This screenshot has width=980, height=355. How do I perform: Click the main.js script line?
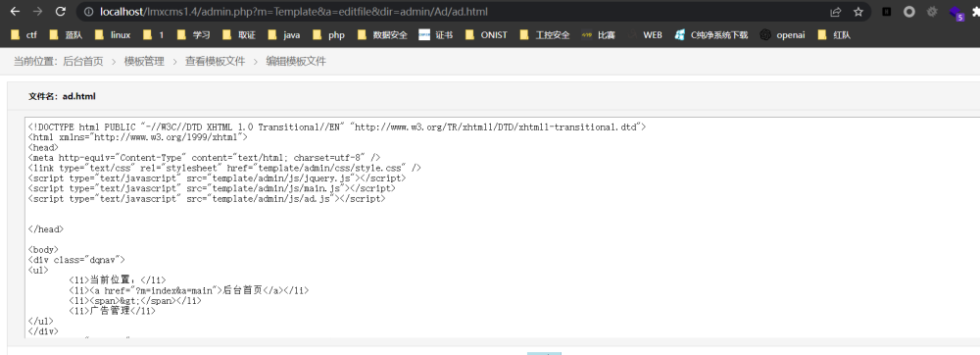[x=212, y=188]
